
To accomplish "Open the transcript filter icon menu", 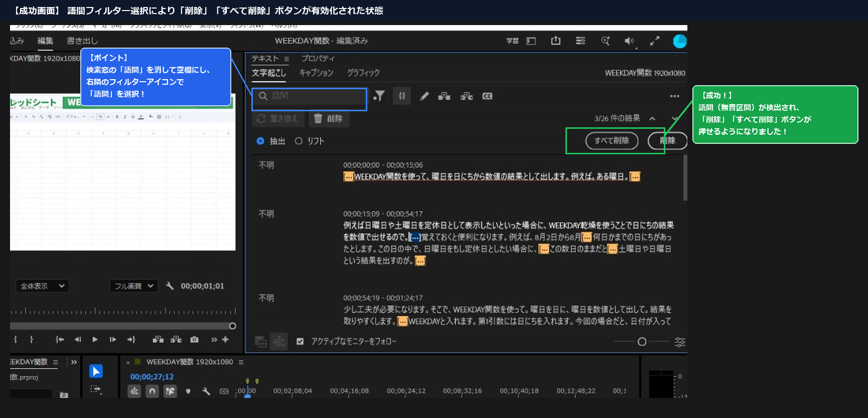I will [379, 96].
